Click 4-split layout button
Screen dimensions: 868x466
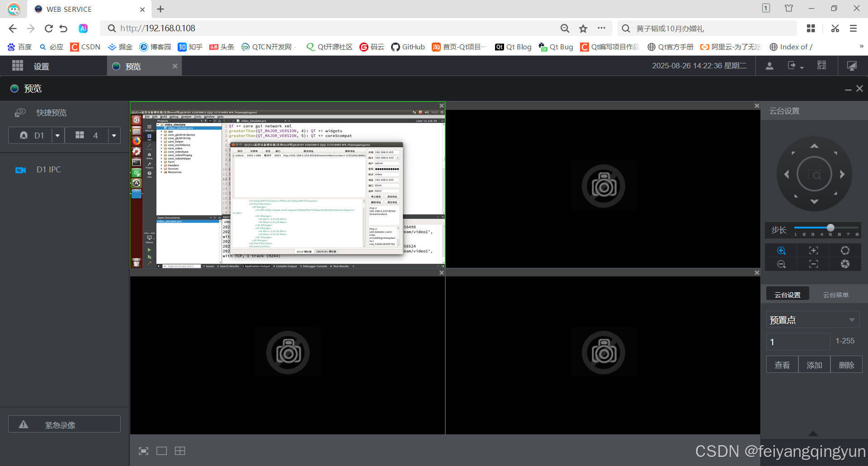pyautogui.click(x=86, y=135)
